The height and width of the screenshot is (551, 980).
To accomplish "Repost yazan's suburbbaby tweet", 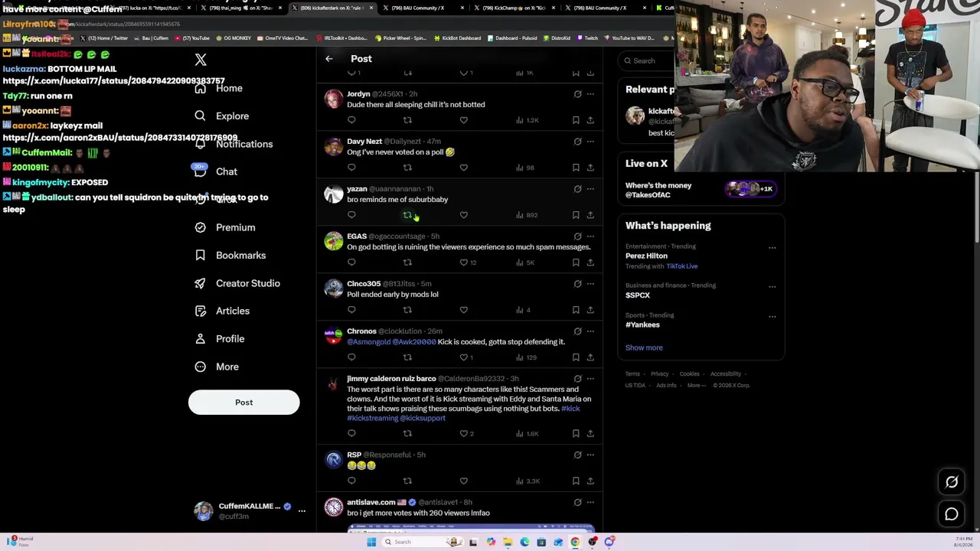I will [x=407, y=215].
